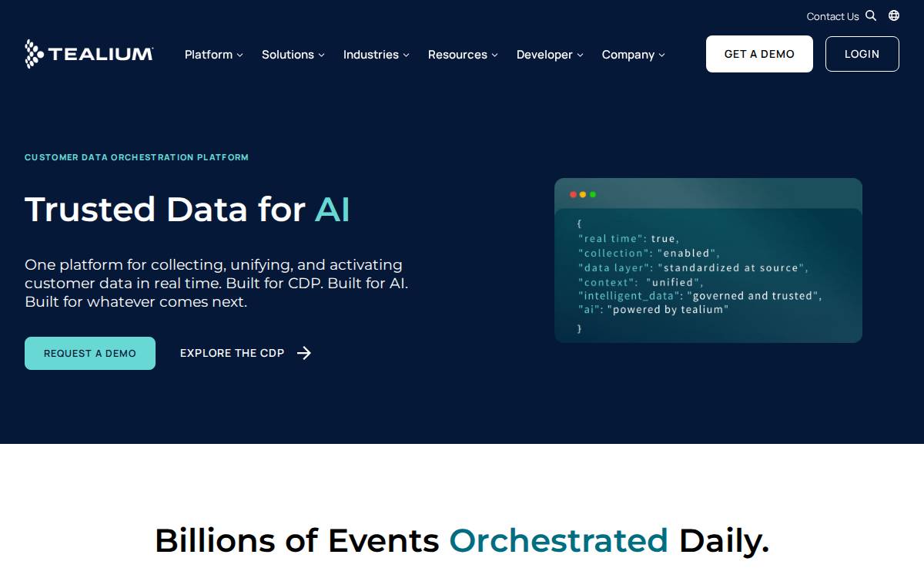Expand the Industries menu
This screenshot has width=924, height=578.
point(377,55)
